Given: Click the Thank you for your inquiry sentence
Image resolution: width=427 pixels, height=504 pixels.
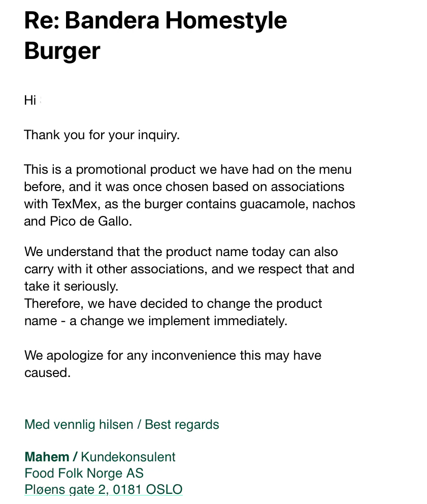Looking at the screenshot, I should [102, 135].
